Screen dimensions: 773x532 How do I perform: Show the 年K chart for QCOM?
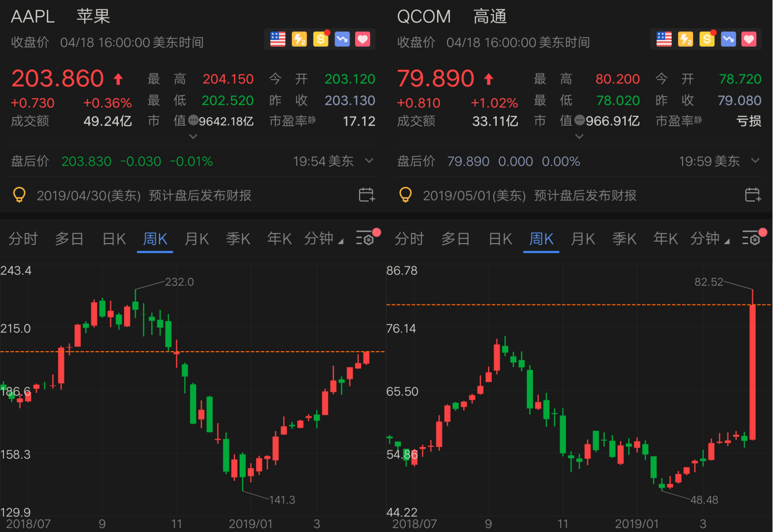click(x=666, y=239)
